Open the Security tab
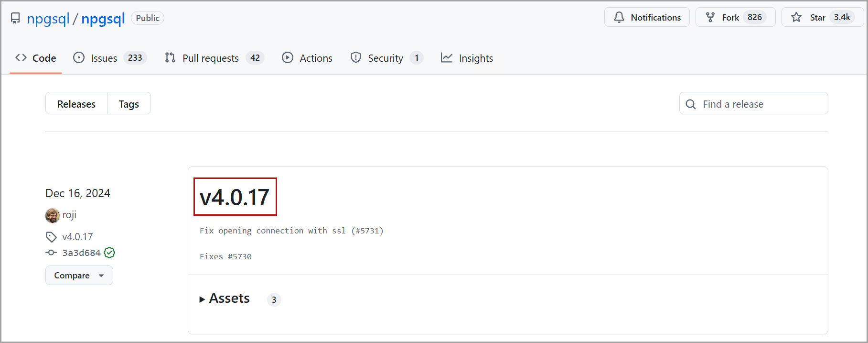Viewport: 868px width, 343px height. (x=385, y=58)
